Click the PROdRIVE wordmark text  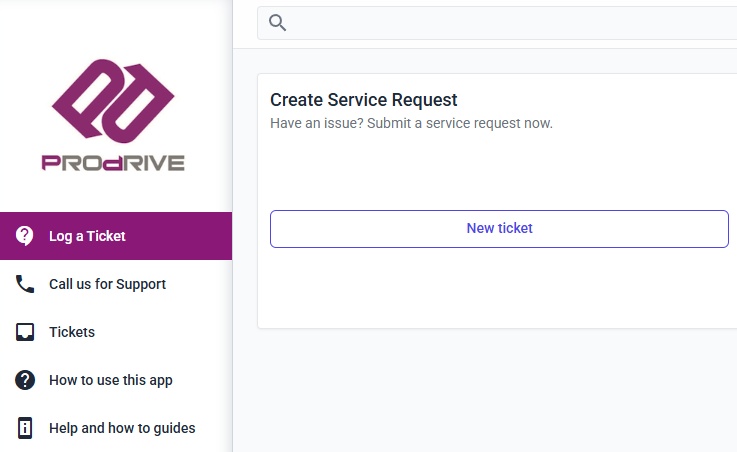pos(113,163)
